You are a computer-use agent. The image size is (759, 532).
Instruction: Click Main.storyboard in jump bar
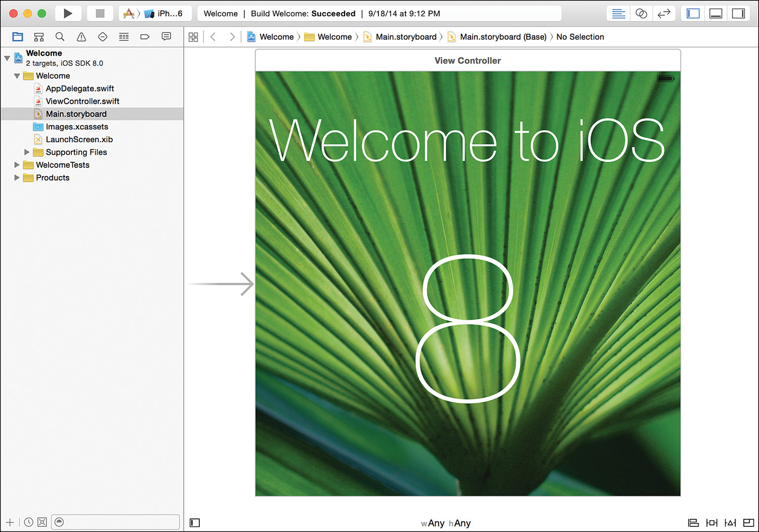(x=400, y=37)
